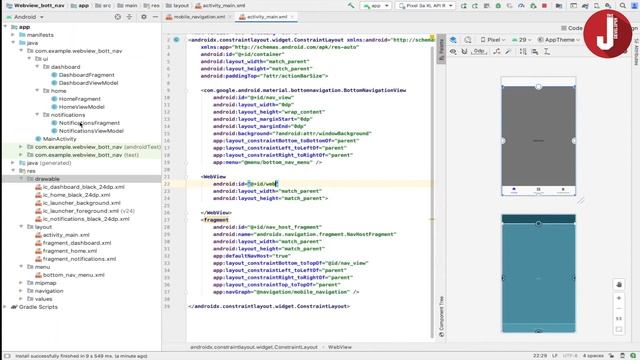Expand the mipmap folder
Screen dimensions: 640x360
click(21, 282)
